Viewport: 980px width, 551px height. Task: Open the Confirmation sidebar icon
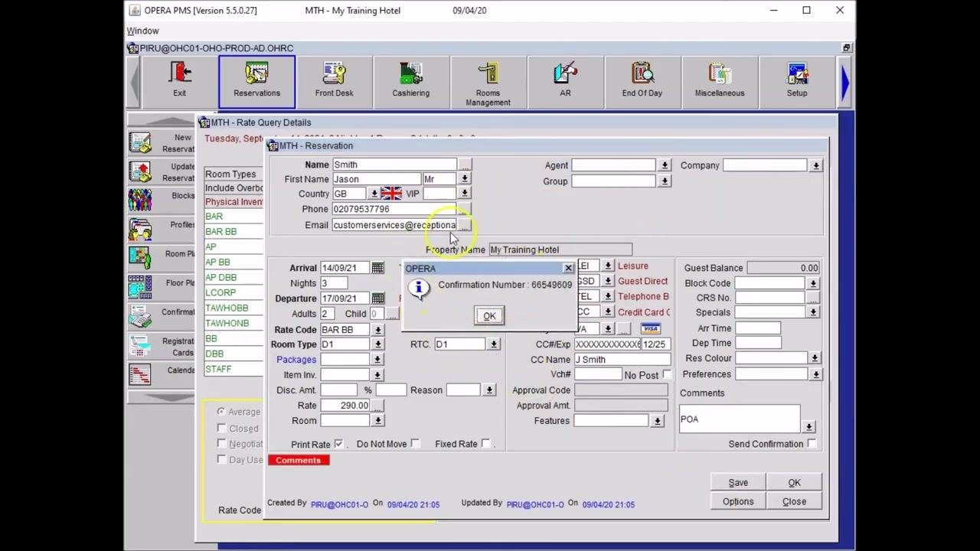140,316
